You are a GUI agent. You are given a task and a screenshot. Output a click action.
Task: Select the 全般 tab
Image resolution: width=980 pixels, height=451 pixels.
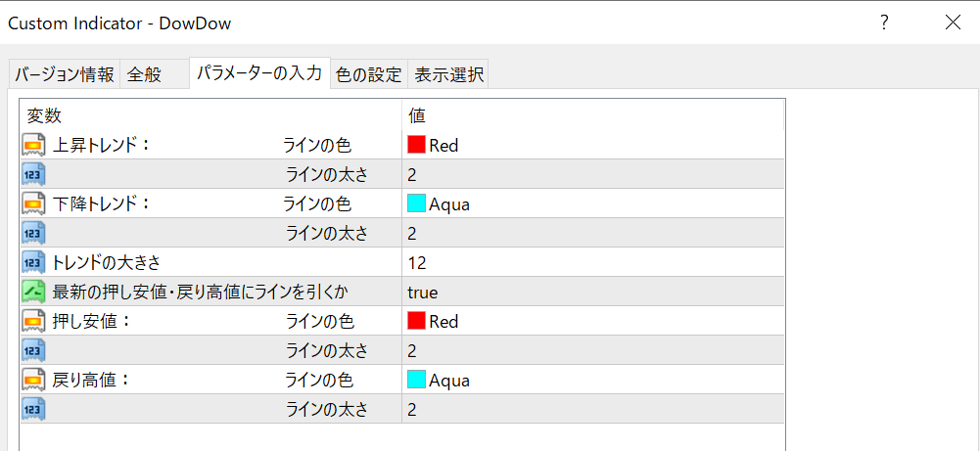(x=143, y=74)
